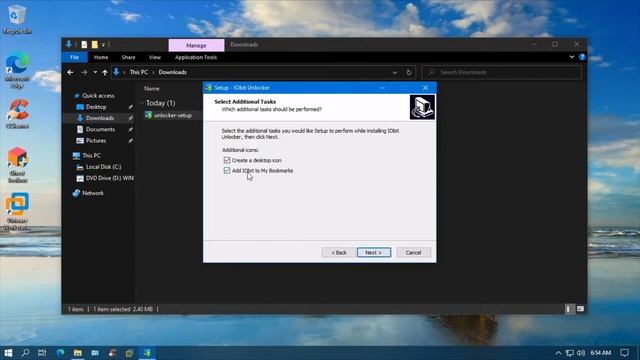
Task: Click Next in the setup wizard
Action: 373,253
